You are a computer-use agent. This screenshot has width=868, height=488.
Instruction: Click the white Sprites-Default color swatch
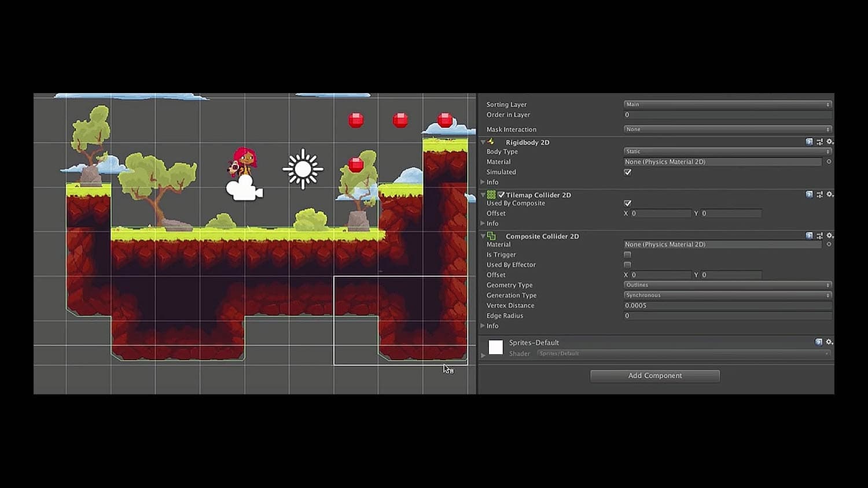[495, 347]
